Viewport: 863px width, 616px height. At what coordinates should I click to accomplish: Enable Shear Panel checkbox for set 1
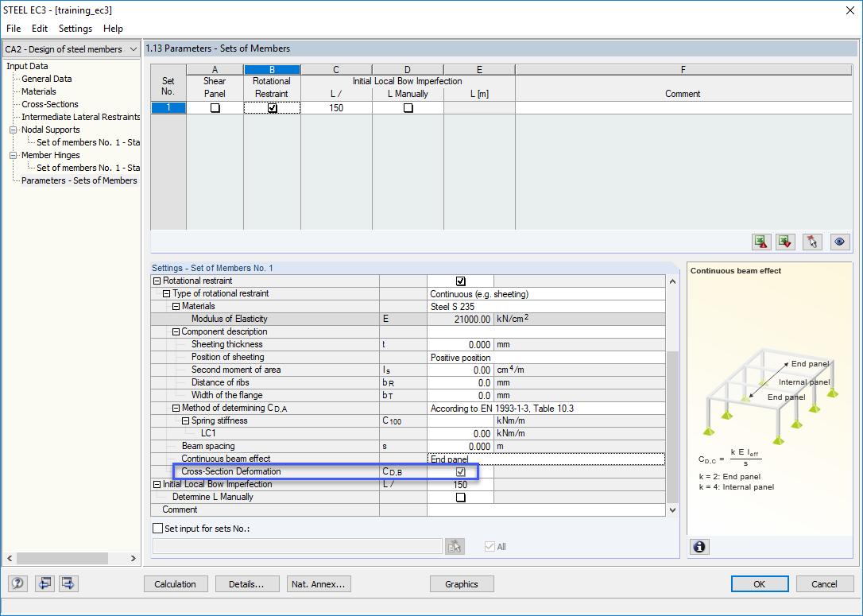click(x=215, y=108)
